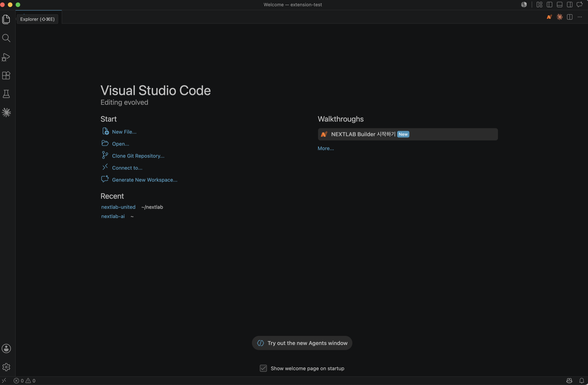Open the Copilot status icon in status bar

point(569,380)
